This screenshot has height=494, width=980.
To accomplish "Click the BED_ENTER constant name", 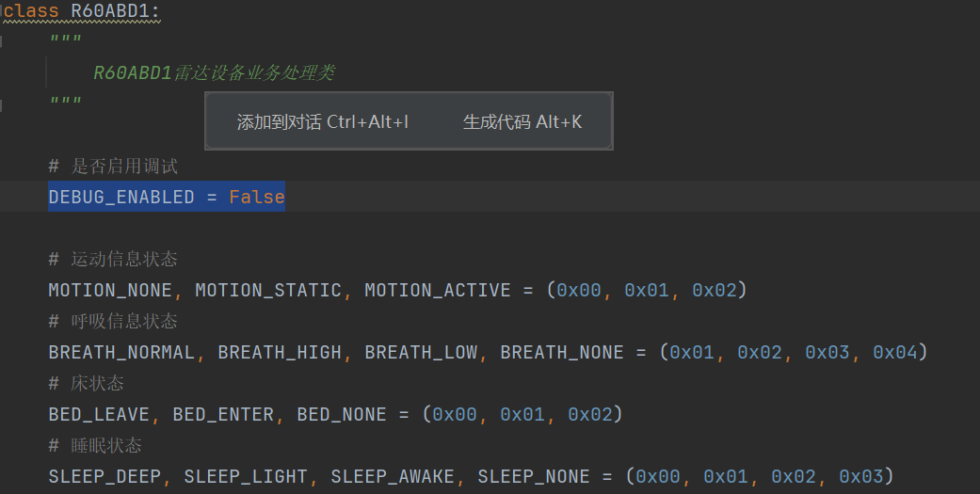I will point(223,415).
